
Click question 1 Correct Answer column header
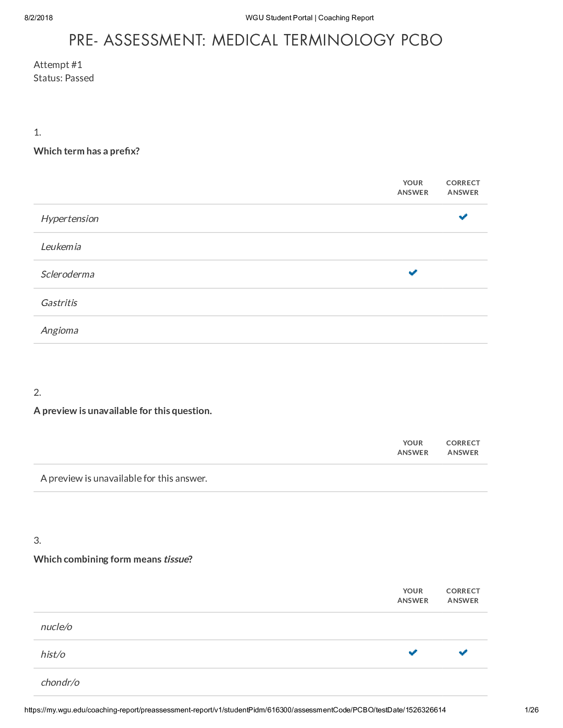[x=463, y=188]
